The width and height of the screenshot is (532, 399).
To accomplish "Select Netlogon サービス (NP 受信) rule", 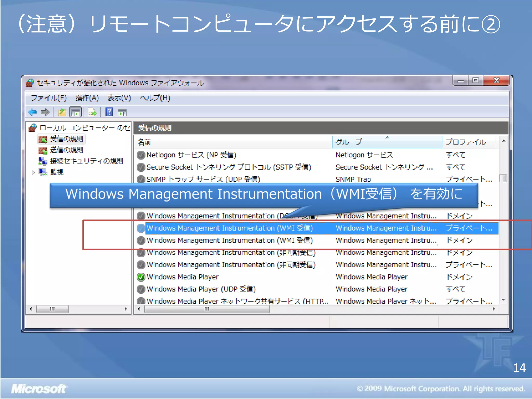I will click(x=191, y=155).
